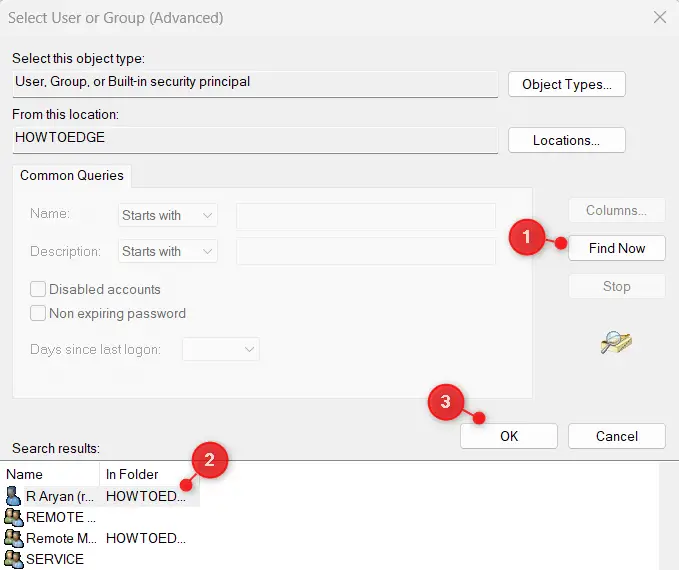Click Find Now to search users

(617, 248)
